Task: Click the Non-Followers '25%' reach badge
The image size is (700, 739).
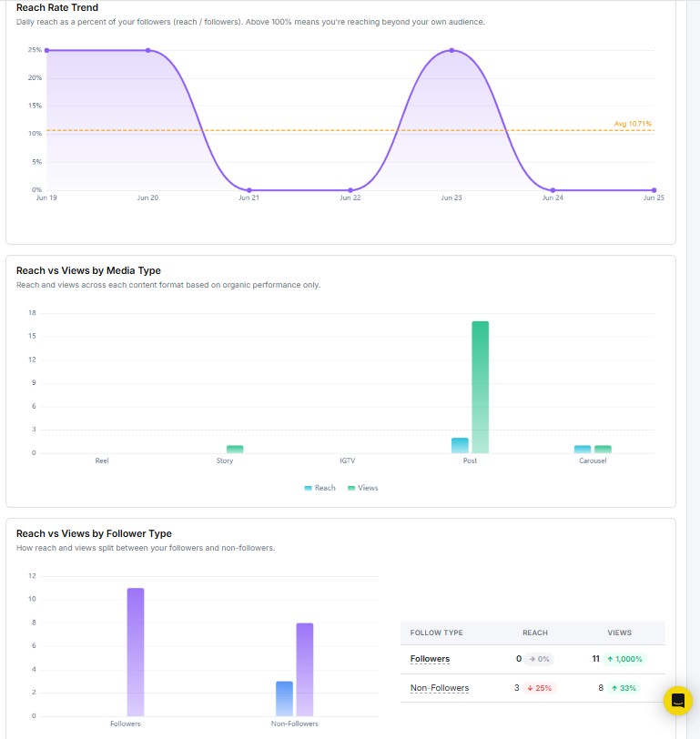Action: click(x=539, y=688)
